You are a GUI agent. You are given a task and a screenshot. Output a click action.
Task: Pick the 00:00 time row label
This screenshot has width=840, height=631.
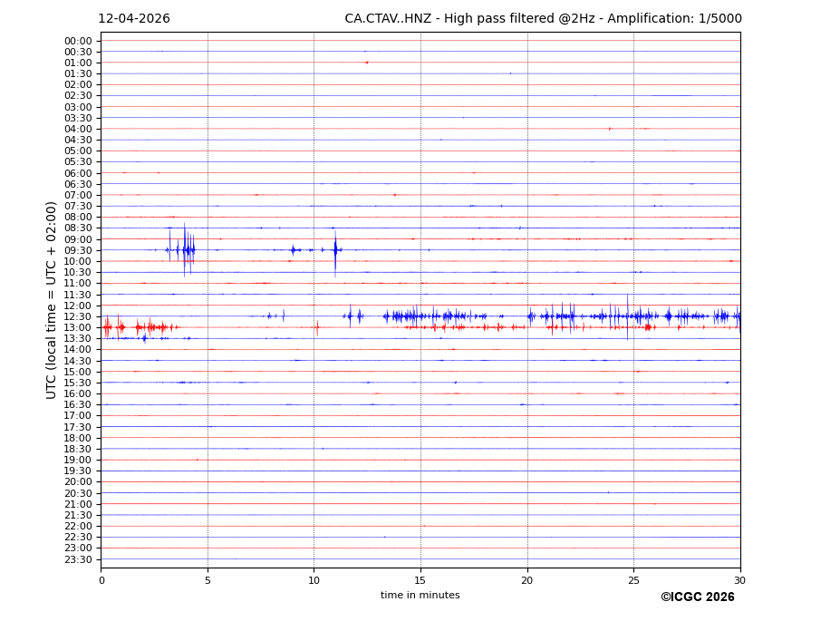tap(77, 41)
